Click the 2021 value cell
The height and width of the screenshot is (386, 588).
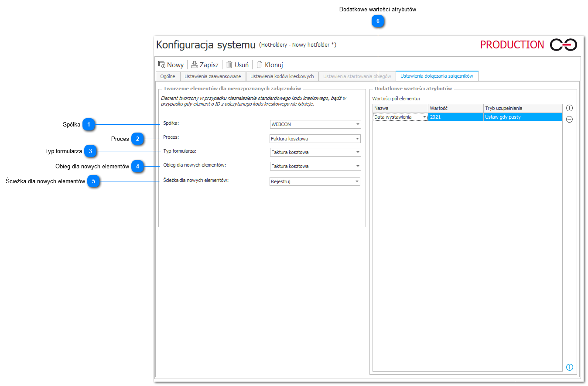click(456, 117)
